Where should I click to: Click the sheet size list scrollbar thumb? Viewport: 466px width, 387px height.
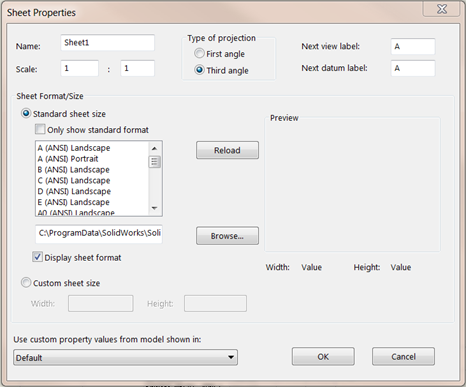[154, 162]
